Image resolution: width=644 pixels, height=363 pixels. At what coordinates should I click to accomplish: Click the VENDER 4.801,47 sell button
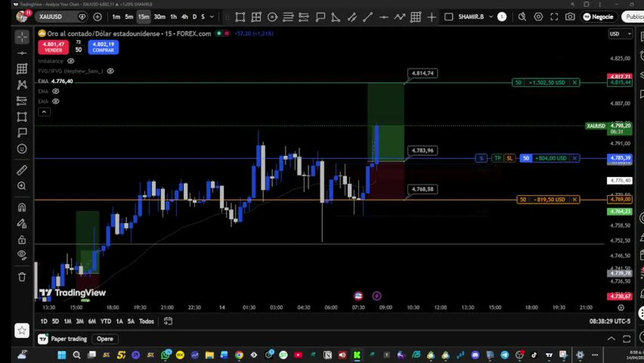click(53, 47)
